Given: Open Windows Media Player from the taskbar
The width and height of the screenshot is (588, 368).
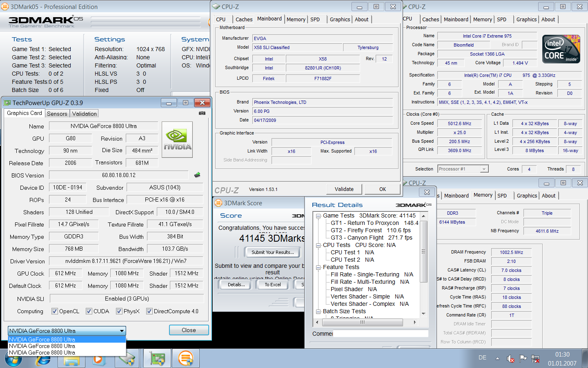Looking at the screenshot, I should [x=98, y=359].
